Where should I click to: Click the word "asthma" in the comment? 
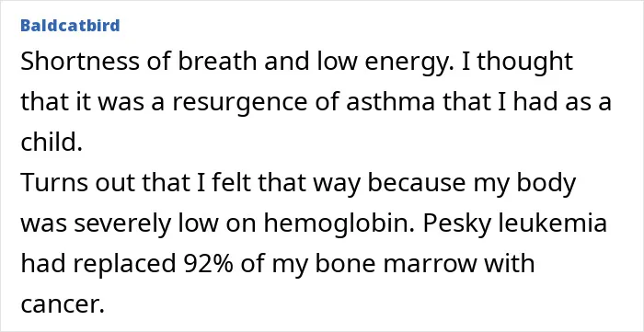(390, 102)
